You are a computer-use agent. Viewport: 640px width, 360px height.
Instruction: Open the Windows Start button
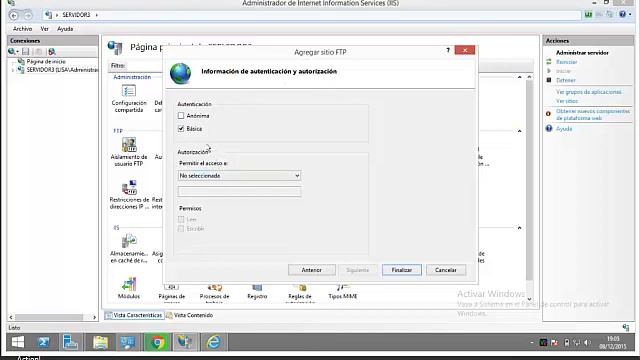point(18,342)
